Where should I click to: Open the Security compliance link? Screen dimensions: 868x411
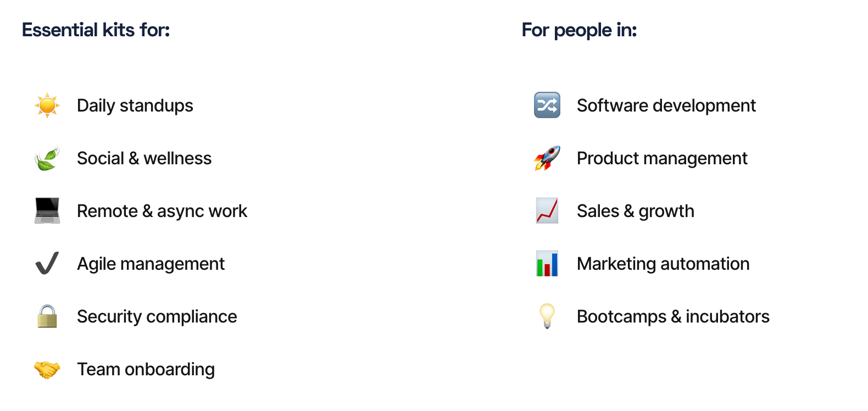157,316
